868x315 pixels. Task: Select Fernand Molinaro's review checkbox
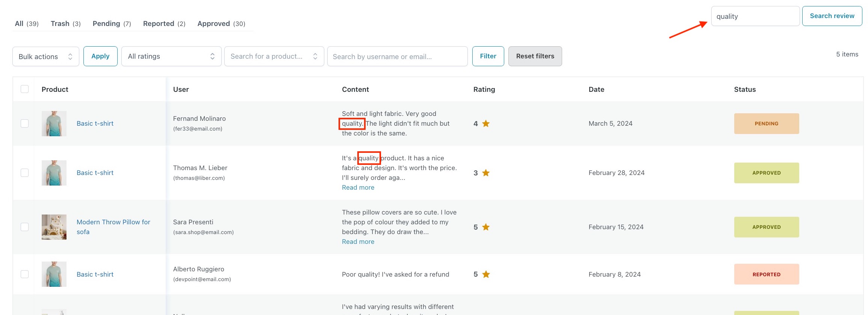click(25, 123)
